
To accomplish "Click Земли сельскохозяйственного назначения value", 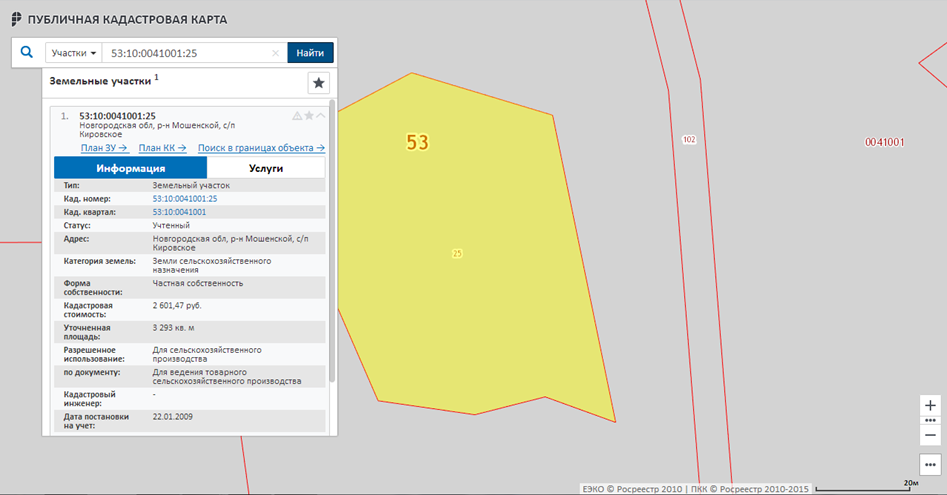I will [x=212, y=266].
